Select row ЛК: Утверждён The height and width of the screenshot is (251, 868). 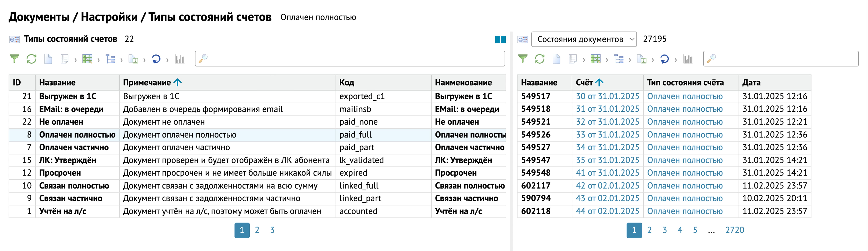(x=257, y=160)
